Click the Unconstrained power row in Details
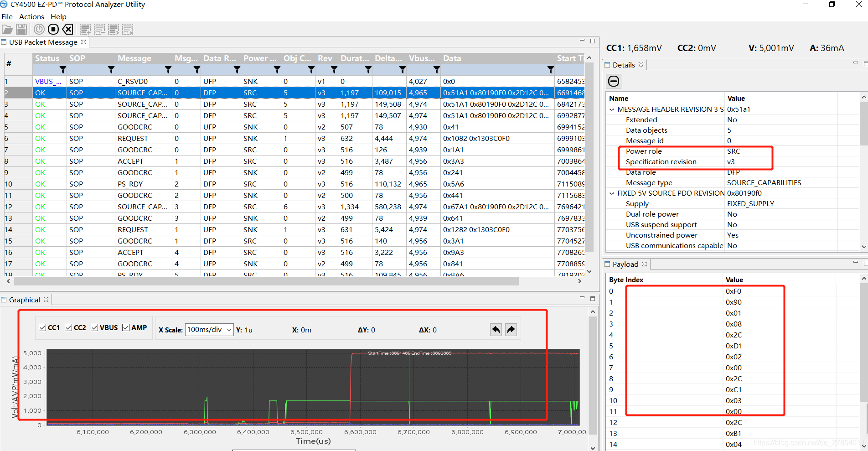Image resolution: width=868 pixels, height=451 pixels. coord(733,235)
